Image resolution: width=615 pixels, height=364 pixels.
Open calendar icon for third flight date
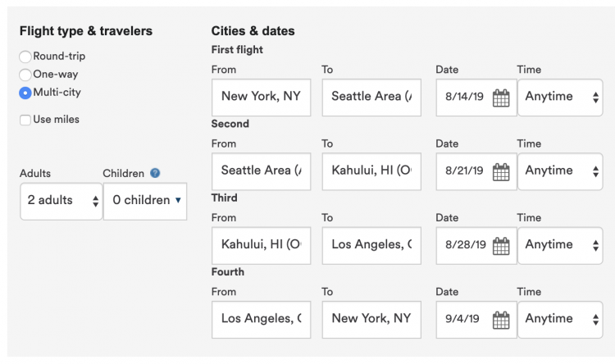(501, 245)
